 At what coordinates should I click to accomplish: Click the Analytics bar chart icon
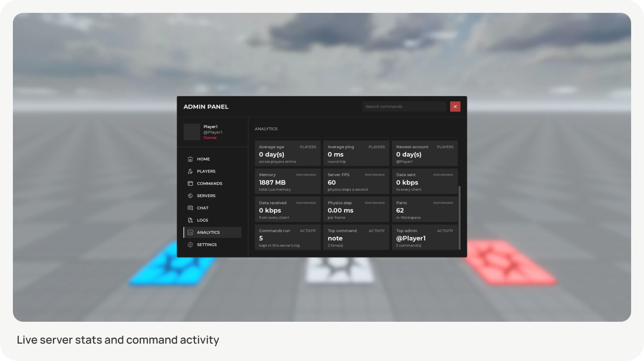tap(190, 232)
